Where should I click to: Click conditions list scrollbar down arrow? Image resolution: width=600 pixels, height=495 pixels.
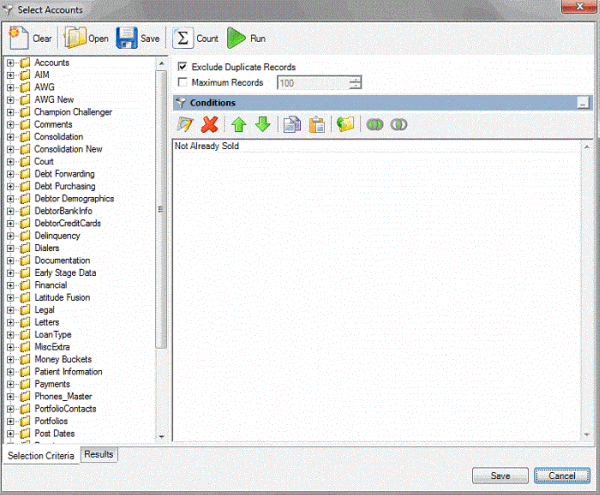click(587, 435)
